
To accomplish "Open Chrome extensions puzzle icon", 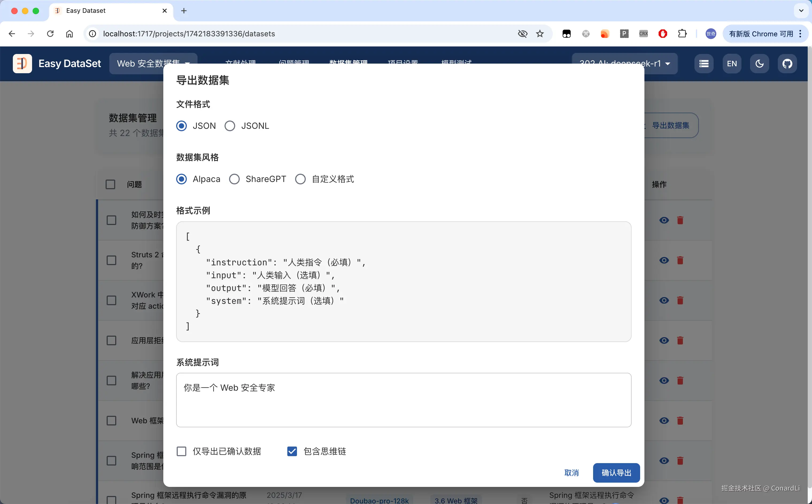I will tap(682, 34).
